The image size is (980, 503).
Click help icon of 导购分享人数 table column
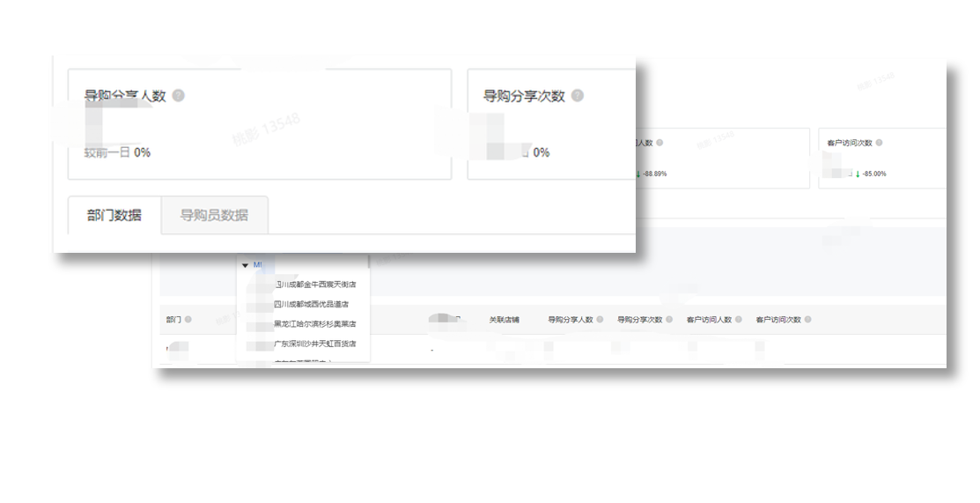click(600, 320)
